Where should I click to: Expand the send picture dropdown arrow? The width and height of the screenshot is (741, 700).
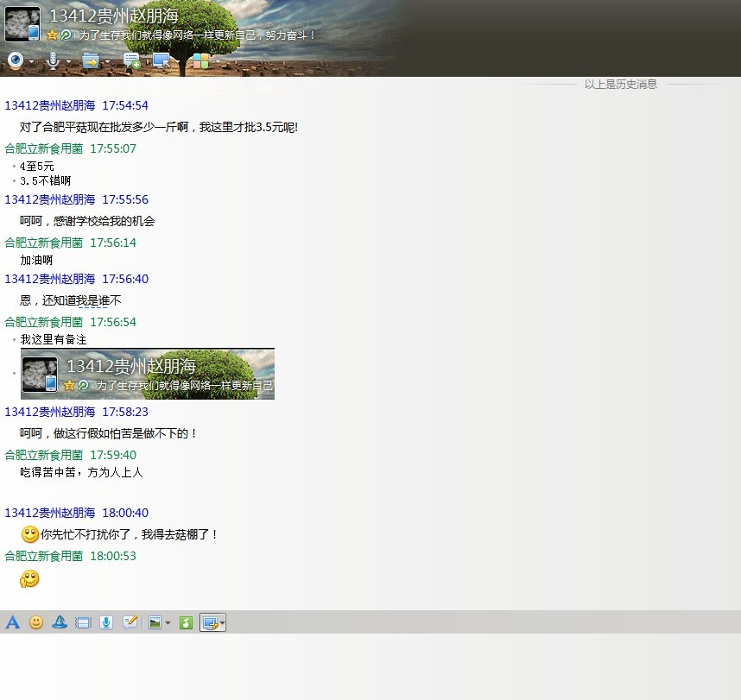point(168,623)
